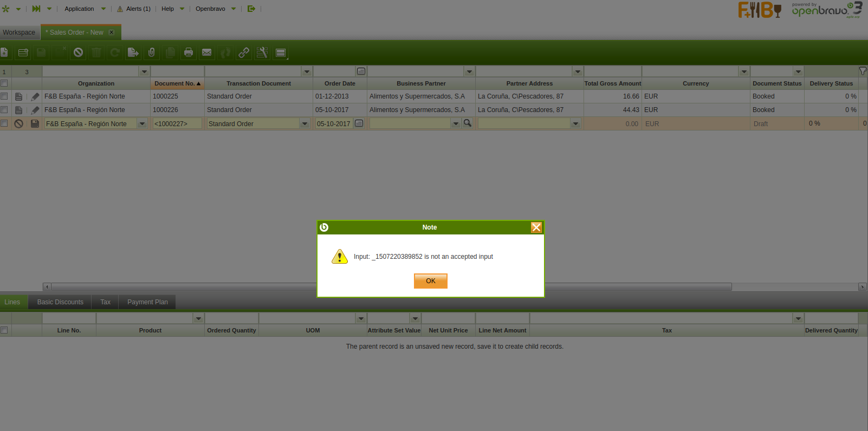Viewport: 868px width, 431px height.
Task: Open the Partner Address dropdown in new row
Action: pyautogui.click(x=575, y=124)
